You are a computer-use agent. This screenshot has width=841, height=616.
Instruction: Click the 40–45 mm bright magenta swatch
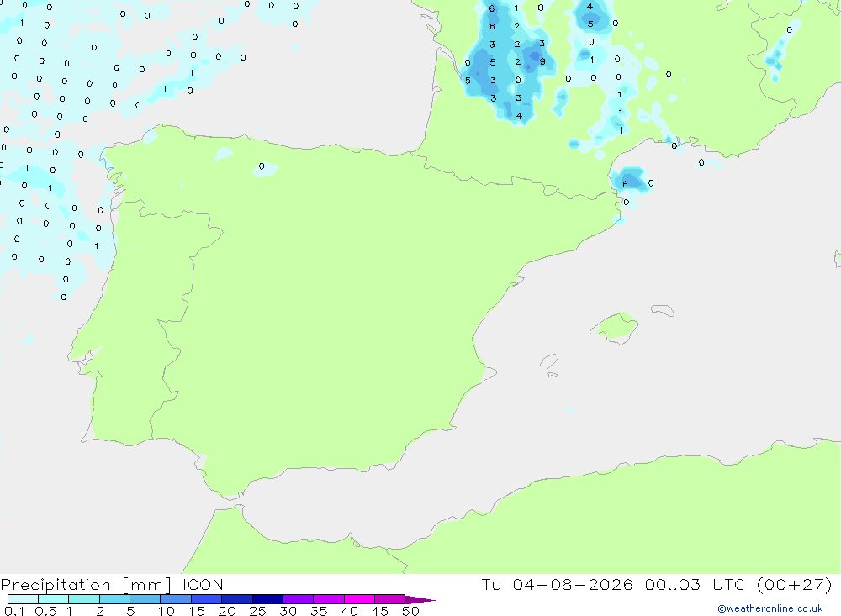point(359,599)
